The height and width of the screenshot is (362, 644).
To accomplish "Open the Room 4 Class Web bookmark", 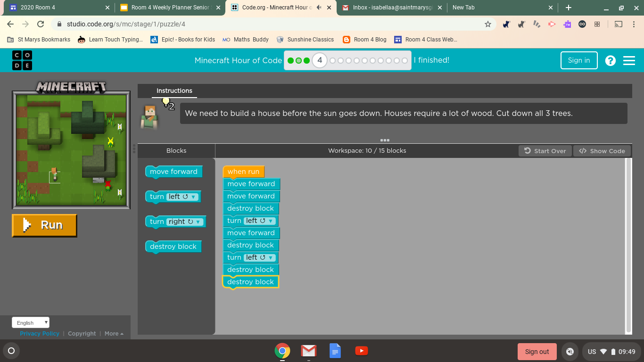I will 425,40.
